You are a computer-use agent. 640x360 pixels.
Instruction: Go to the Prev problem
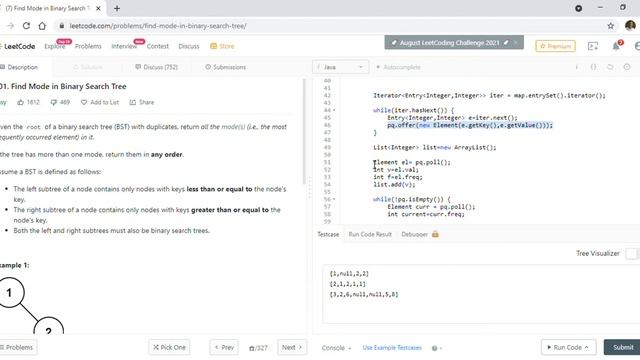224,347
